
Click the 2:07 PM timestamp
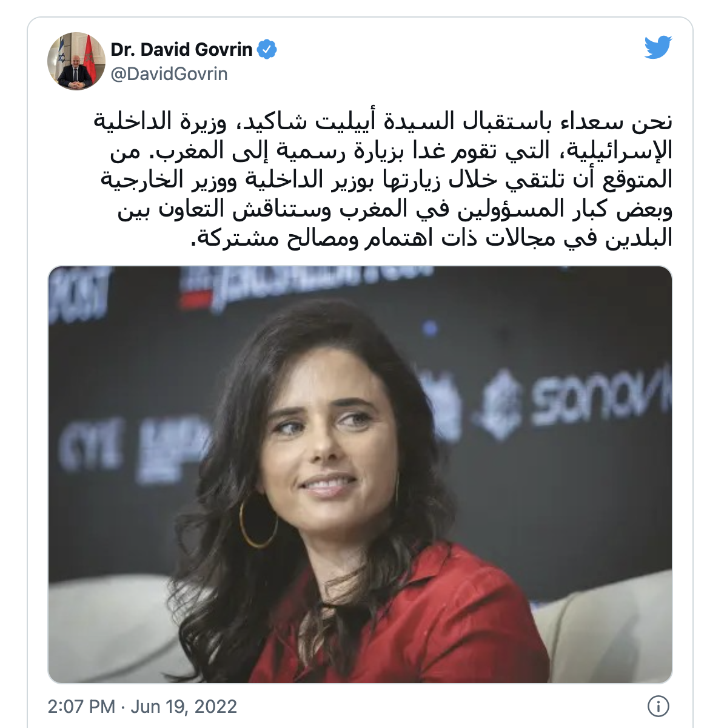point(81,706)
